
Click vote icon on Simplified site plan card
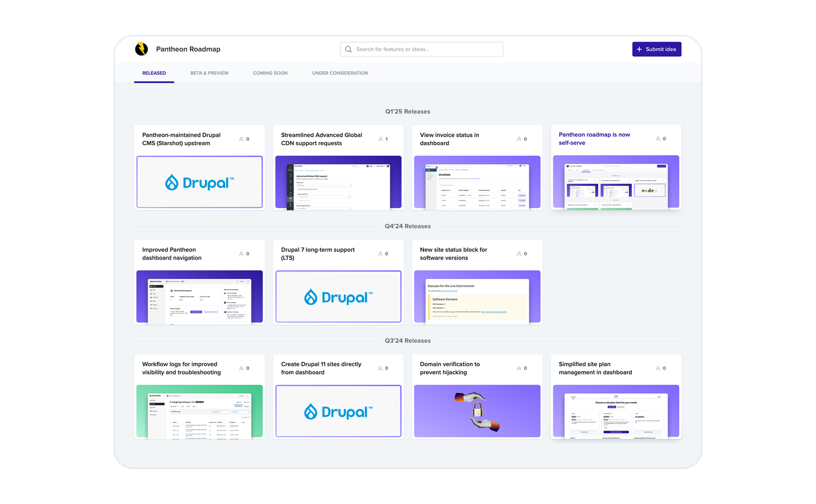[658, 368]
